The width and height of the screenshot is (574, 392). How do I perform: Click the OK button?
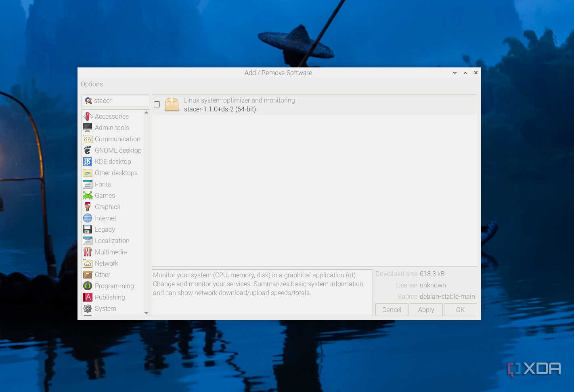tap(460, 310)
